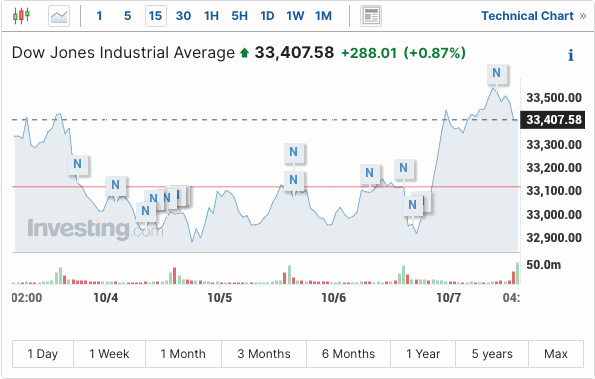
Task: Switch to area chart type
Action: coord(59,16)
